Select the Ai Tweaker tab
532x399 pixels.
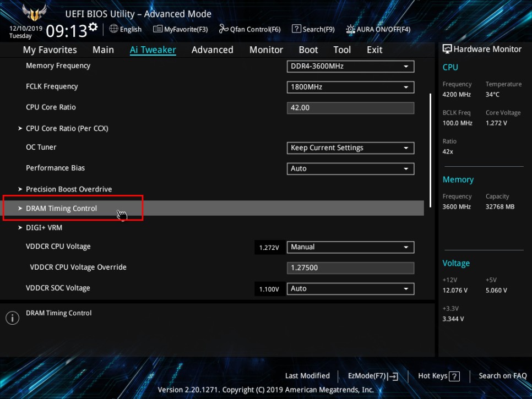pos(153,50)
